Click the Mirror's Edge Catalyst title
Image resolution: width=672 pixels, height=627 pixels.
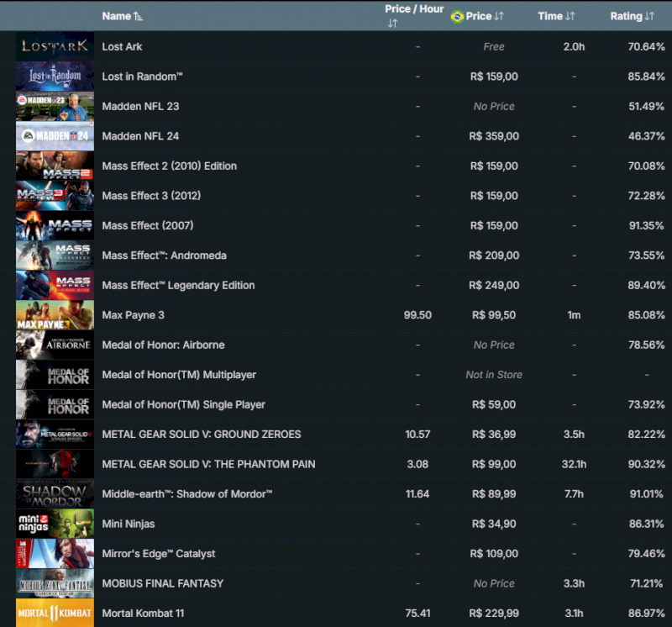[159, 554]
